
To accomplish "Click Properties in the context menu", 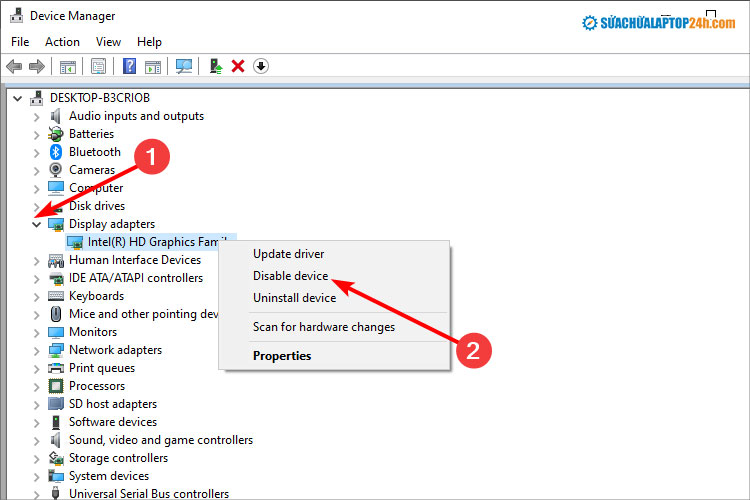I will [x=281, y=356].
